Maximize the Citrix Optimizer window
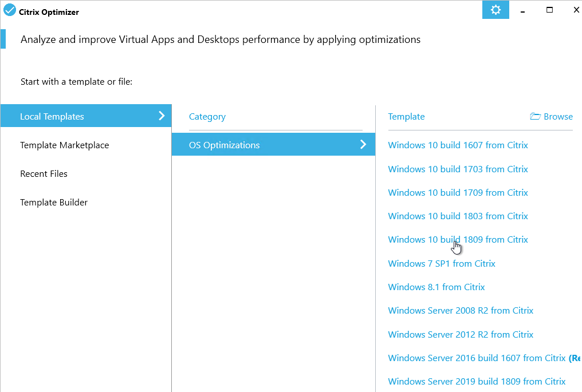582x392 pixels. (549, 10)
